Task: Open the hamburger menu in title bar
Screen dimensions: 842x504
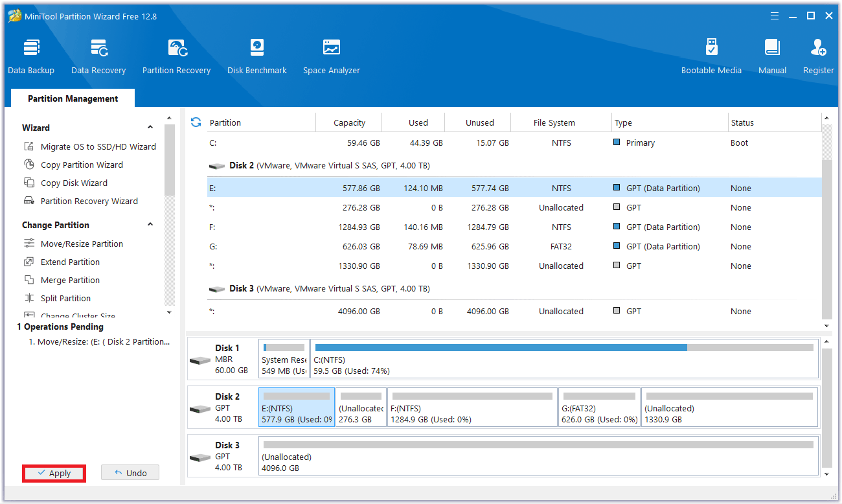Action: click(x=775, y=16)
